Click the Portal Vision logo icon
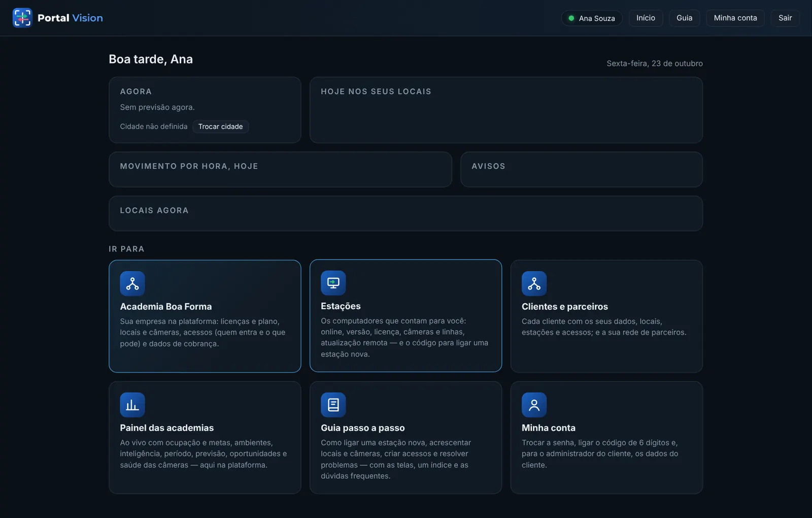This screenshot has width=812, height=518. tap(22, 18)
